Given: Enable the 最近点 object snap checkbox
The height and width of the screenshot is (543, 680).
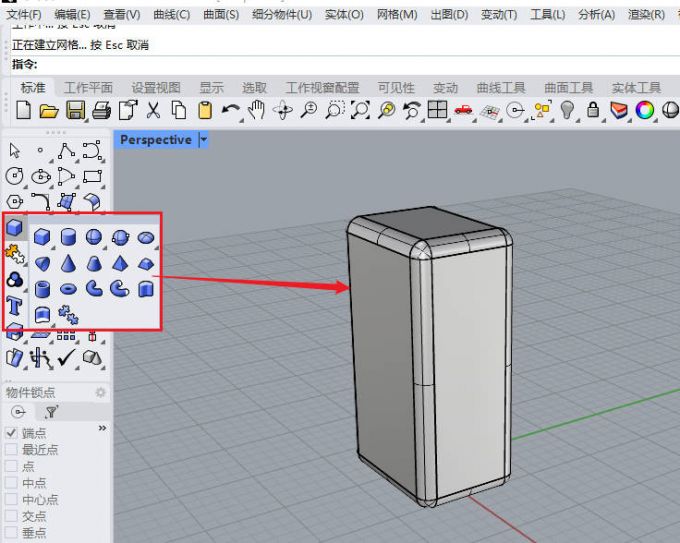Looking at the screenshot, I should 11,449.
